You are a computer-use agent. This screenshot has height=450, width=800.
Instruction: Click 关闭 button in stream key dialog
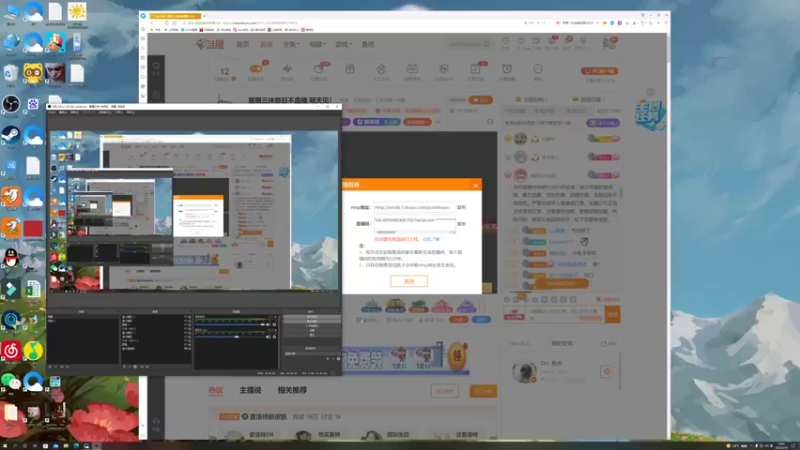[409, 281]
